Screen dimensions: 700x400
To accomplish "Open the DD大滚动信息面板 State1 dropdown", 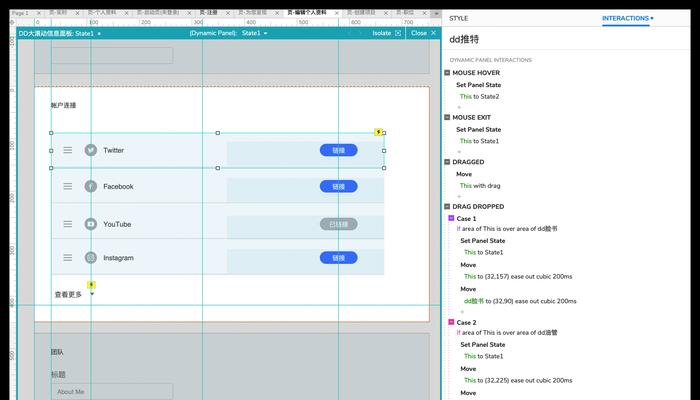I will coord(99,33).
